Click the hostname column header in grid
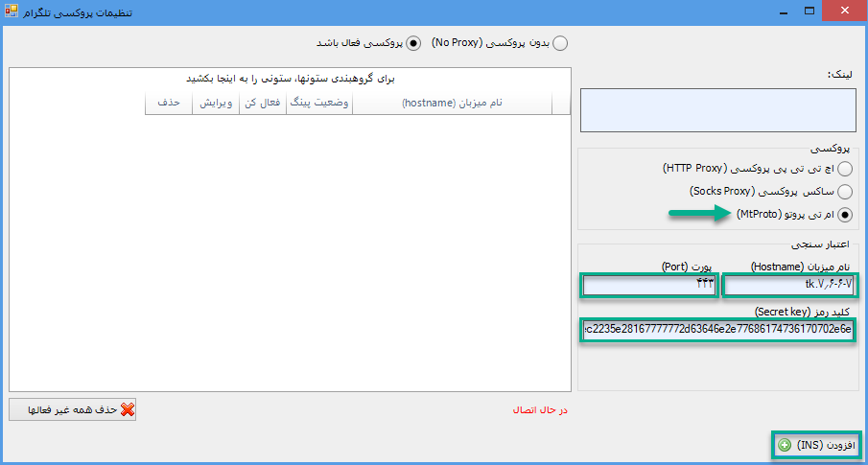Screen dimensions: 868x465 point(453,104)
